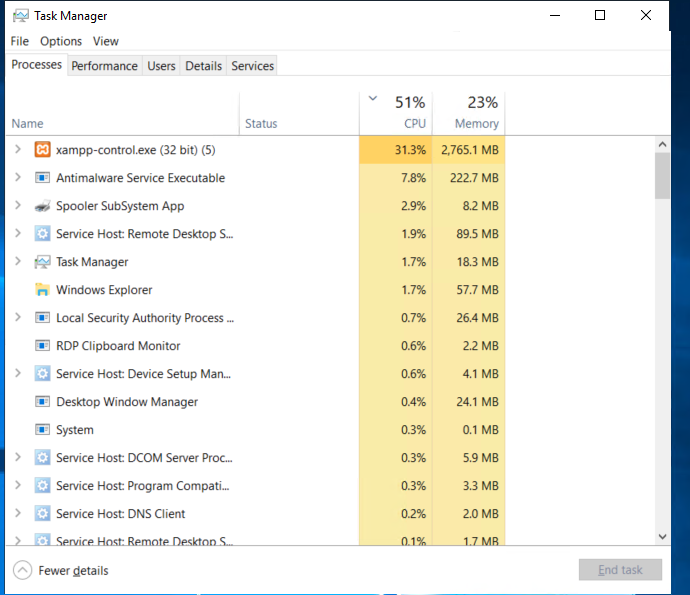Sort by the 51% CPU column header

click(x=396, y=113)
